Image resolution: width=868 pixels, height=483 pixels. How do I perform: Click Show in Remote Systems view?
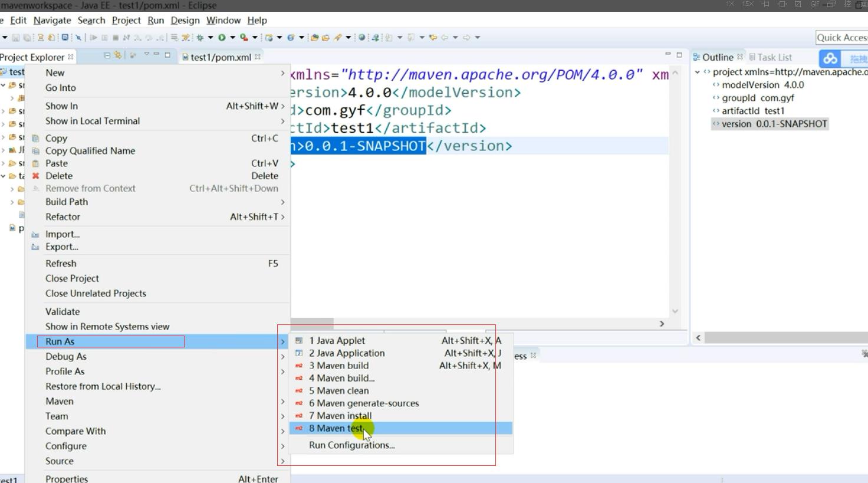coord(157,327)
